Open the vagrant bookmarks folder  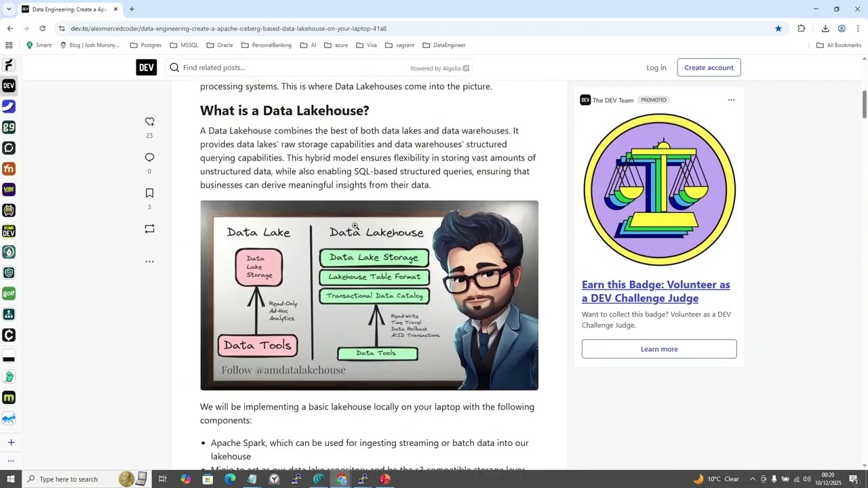click(x=399, y=45)
